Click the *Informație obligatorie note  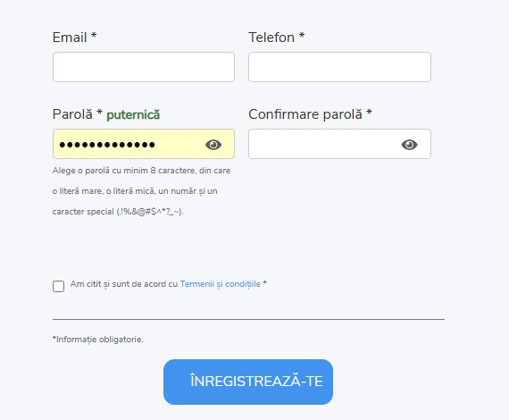97,340
